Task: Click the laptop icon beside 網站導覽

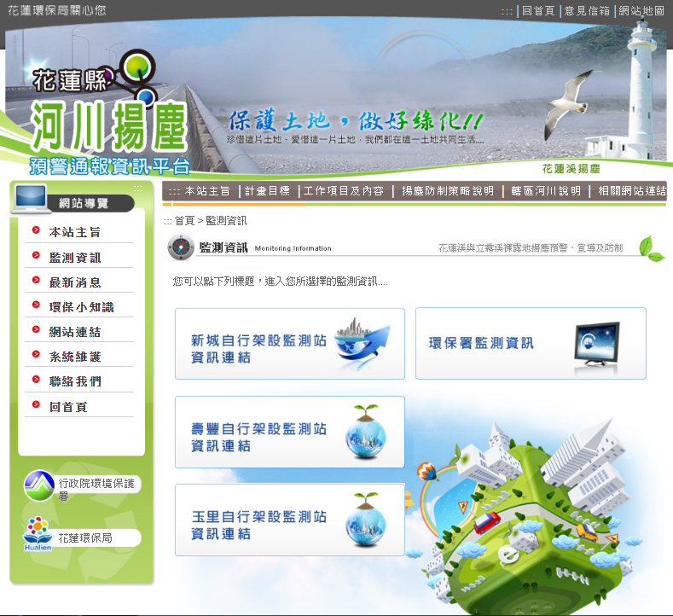Action: pyautogui.click(x=31, y=200)
